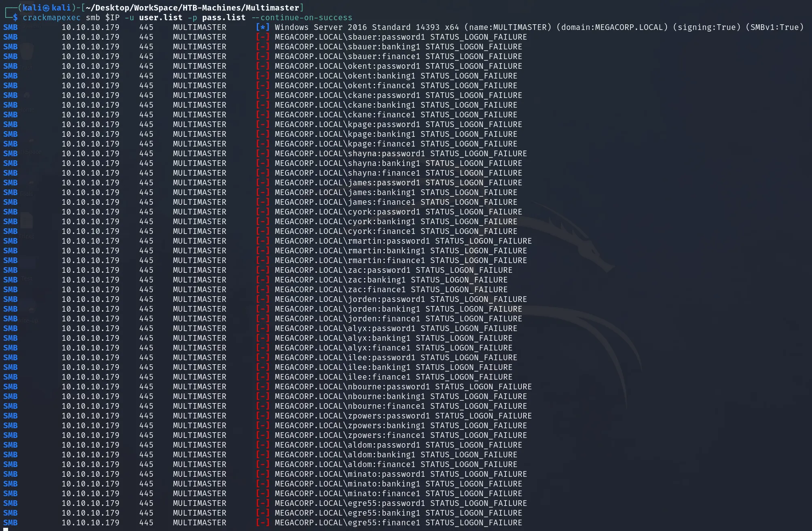The image size is (812, 531).
Task: Click the kpage:finance1 result
Action: [x=396, y=144]
